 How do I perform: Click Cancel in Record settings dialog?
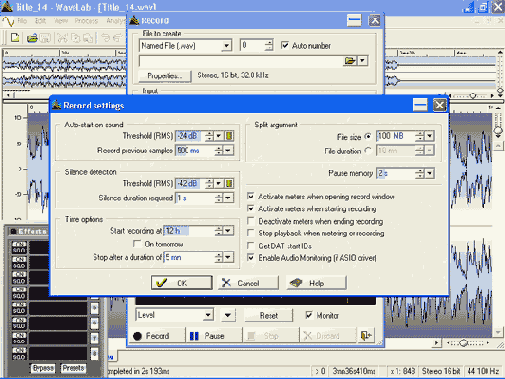[x=248, y=283]
